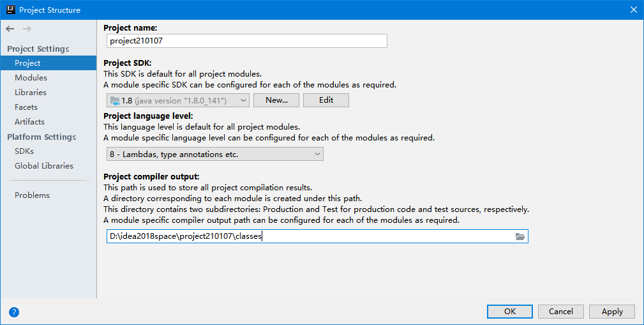Click the Apply button
Viewport: 644px width, 325px height.
(x=612, y=312)
